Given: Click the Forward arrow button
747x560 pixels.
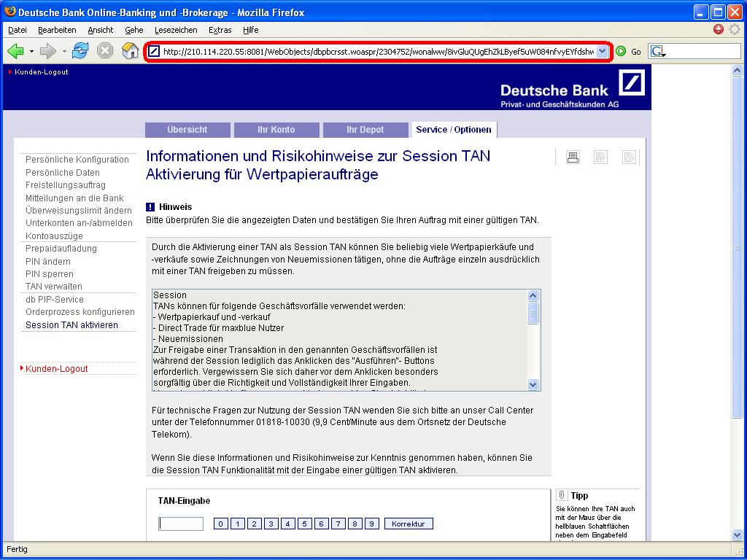Looking at the screenshot, I should click(x=47, y=51).
